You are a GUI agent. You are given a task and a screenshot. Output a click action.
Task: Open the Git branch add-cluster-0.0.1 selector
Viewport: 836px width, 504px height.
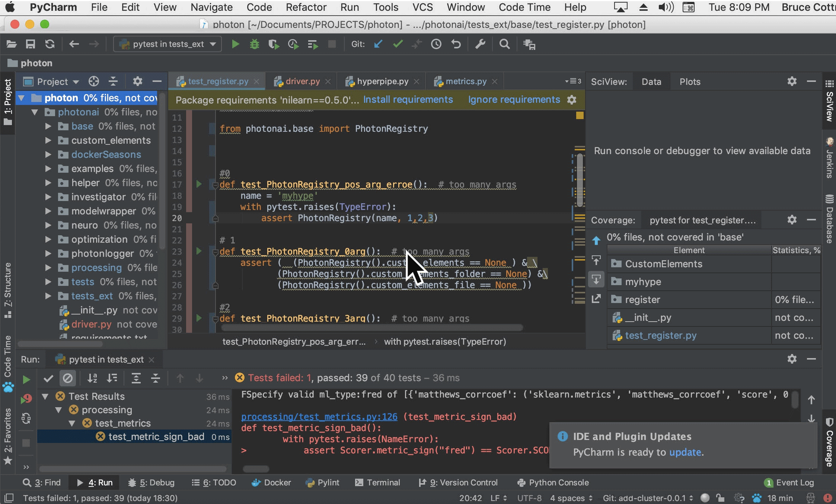(648, 498)
